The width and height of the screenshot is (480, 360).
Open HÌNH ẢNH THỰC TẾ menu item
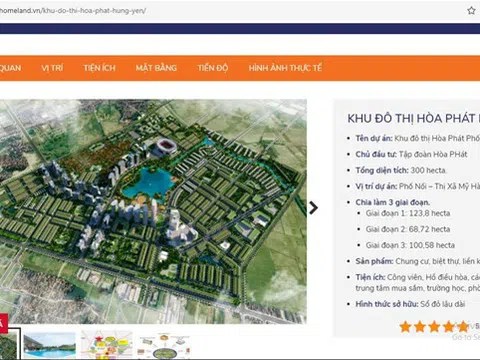pyautogui.click(x=285, y=68)
